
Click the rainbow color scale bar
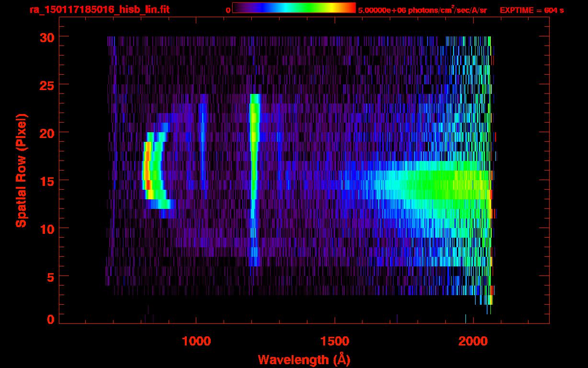coord(294,8)
